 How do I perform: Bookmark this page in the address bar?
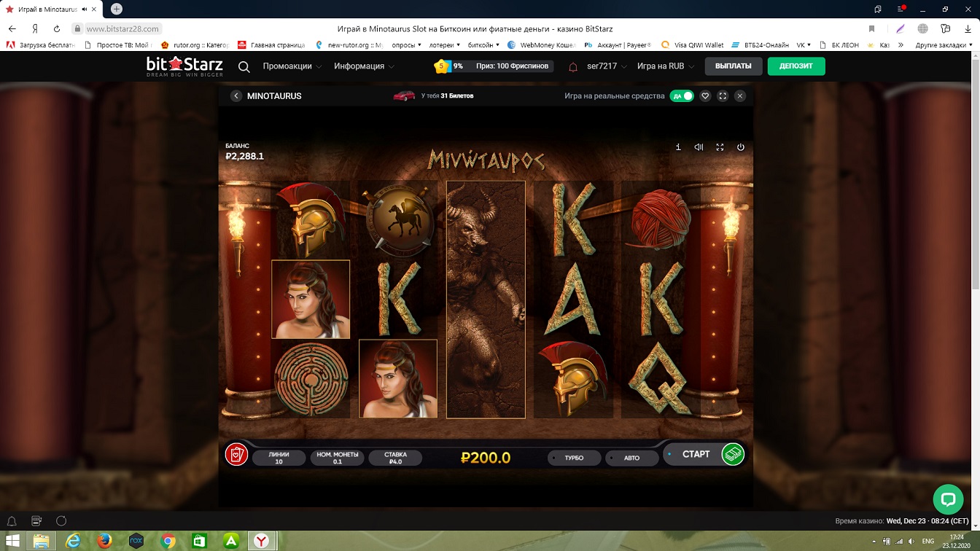click(x=871, y=28)
